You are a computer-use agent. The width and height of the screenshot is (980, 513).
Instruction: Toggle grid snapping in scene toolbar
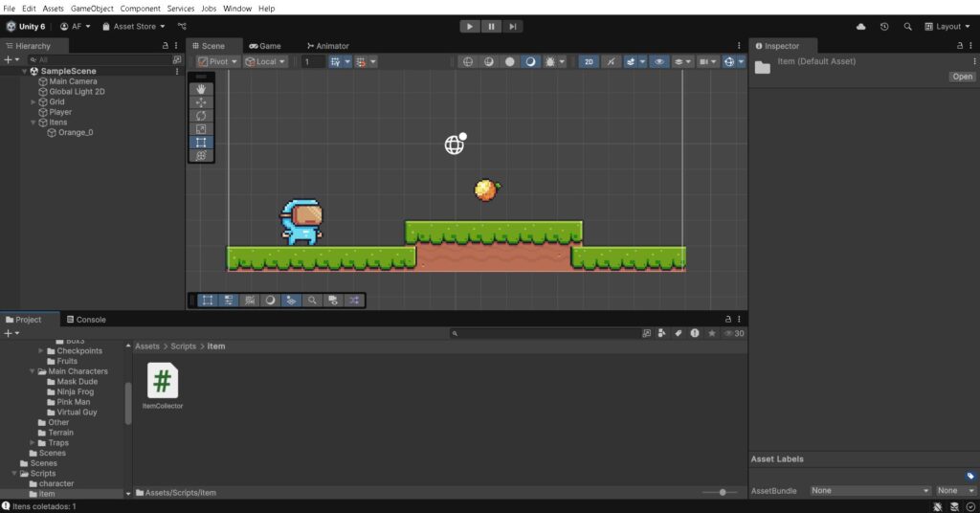coord(361,61)
